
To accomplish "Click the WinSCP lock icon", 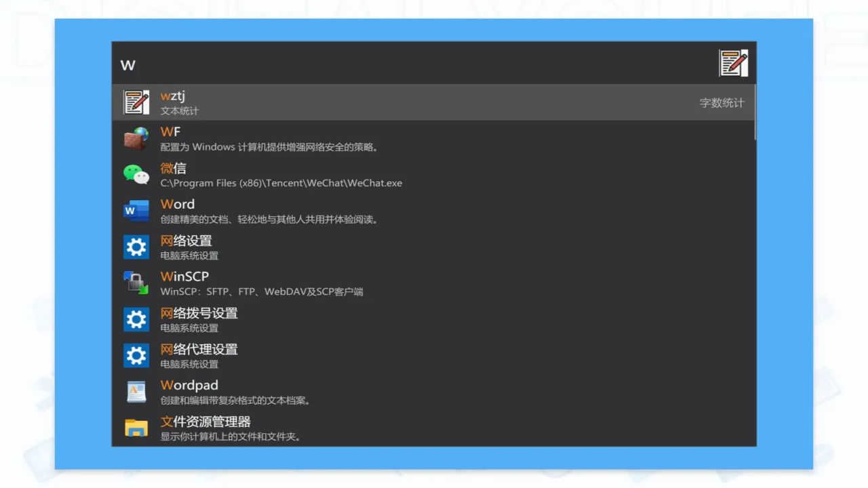I will tap(136, 283).
